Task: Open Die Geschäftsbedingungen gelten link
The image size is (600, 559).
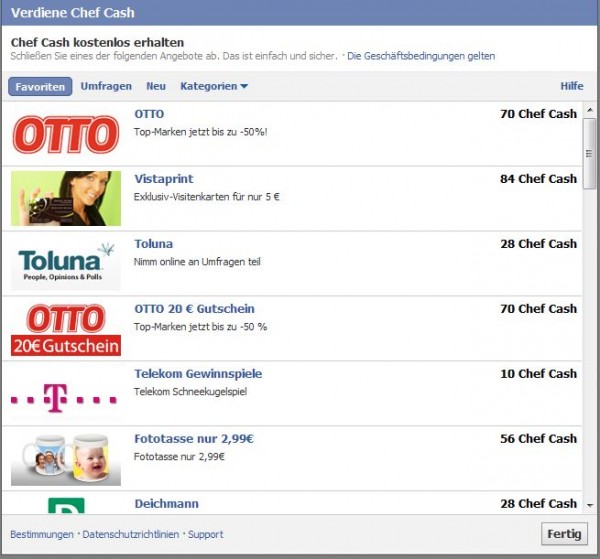Action: pyautogui.click(x=420, y=57)
